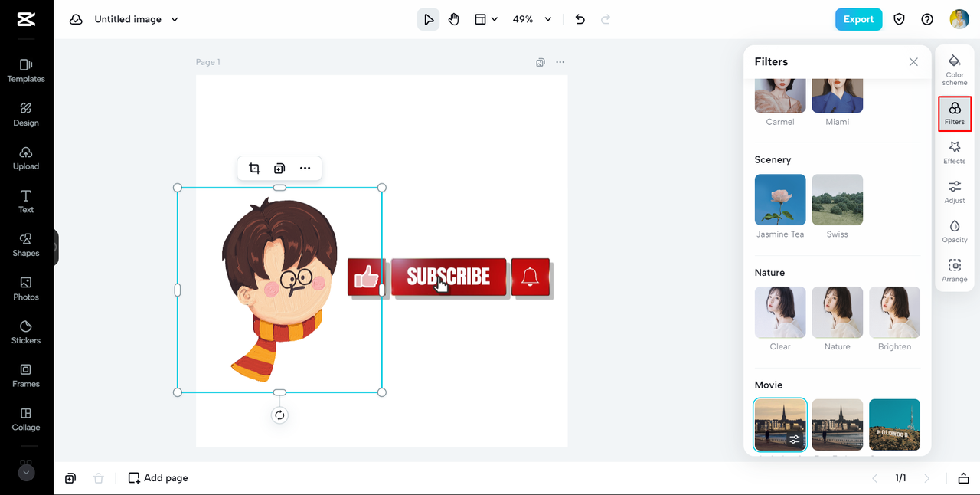Click the Page 1 label
Screen dimensions: 980x495
207,62
